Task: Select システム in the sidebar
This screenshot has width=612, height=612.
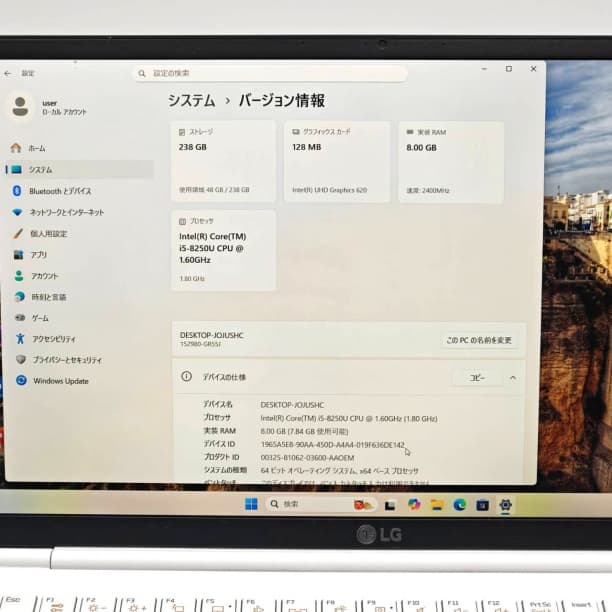Action: (x=79, y=169)
